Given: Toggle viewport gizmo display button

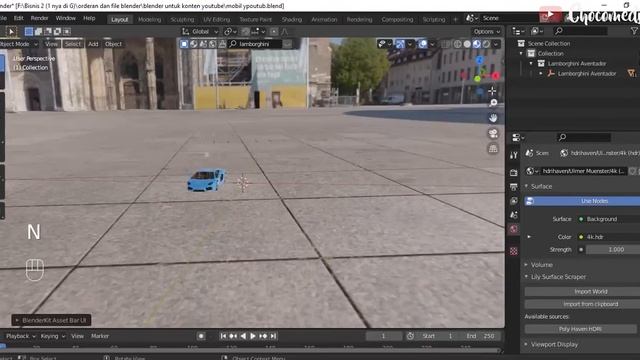Looking at the screenshot, I should pyautogui.click(x=400, y=44).
